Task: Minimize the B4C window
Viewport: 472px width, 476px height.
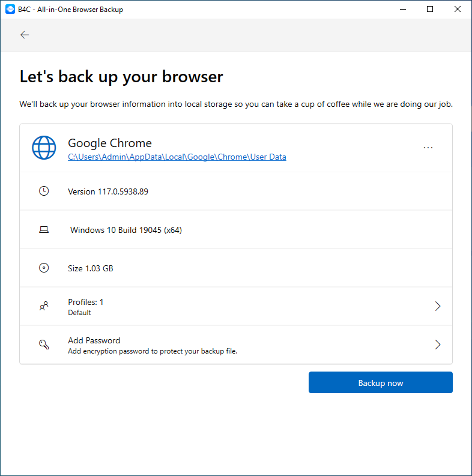Action: click(403, 10)
